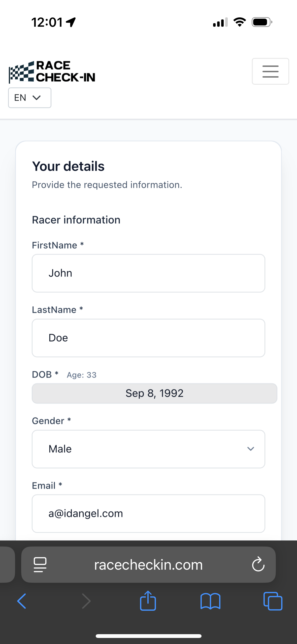
Task: Tap the Your details heading
Action: tap(68, 166)
